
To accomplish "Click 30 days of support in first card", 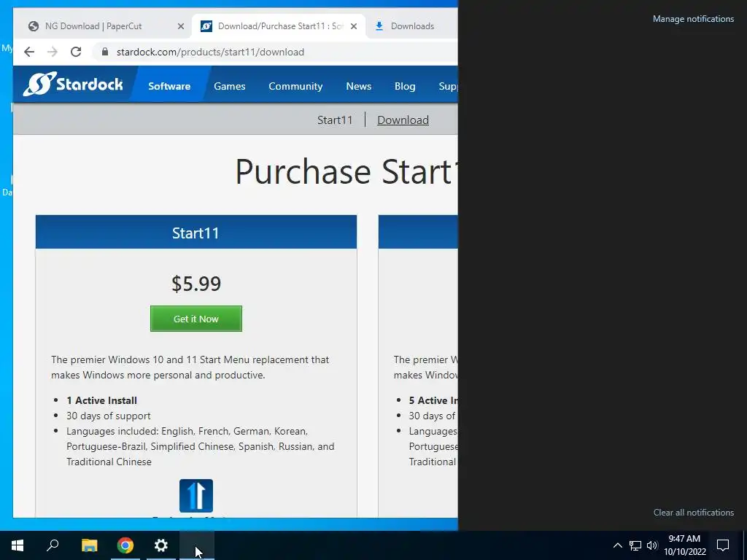I will (108, 416).
